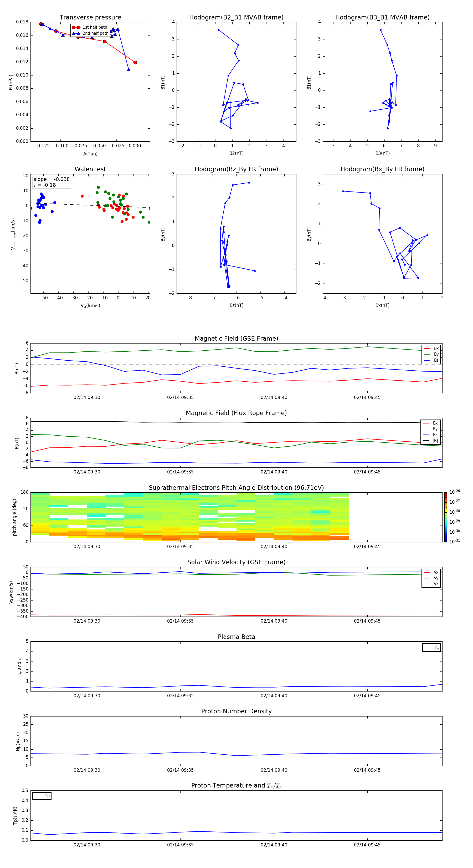Viewport: 473px width, 868px height.
Task: Click the "Proton Number Density" title
Action: pyautogui.click(x=236, y=711)
